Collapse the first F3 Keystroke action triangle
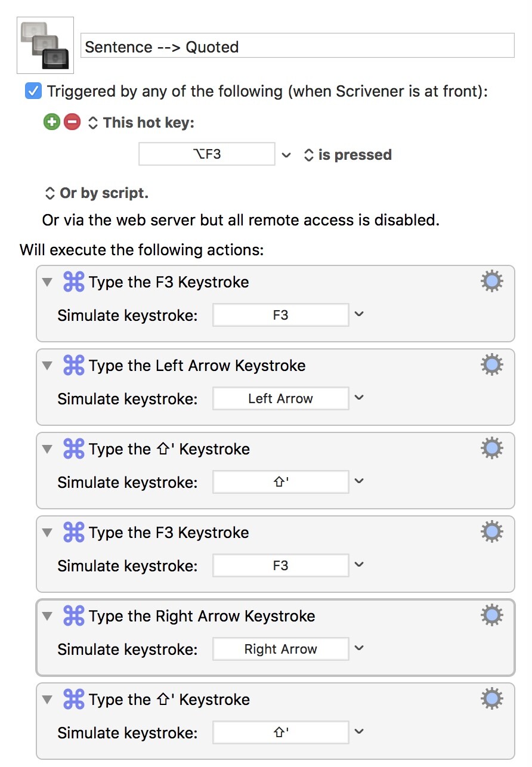This screenshot has height=767, width=532. [x=48, y=282]
